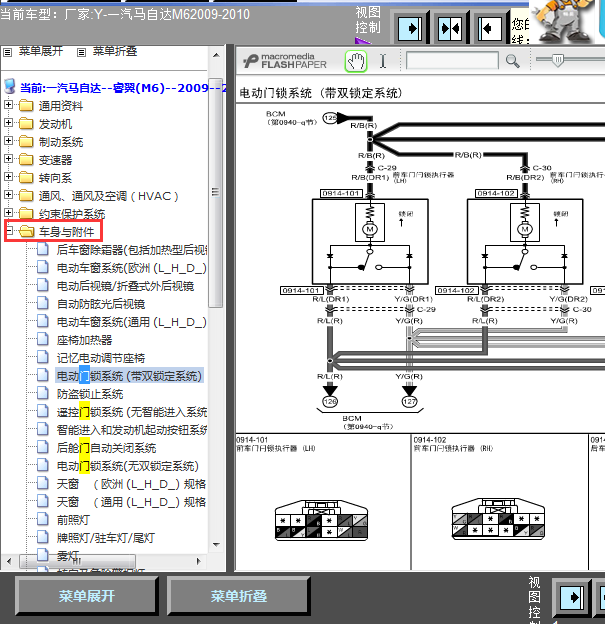The height and width of the screenshot is (624, 605).
Task: Expand the 通用资料 tree node
Action: click(x=8, y=105)
